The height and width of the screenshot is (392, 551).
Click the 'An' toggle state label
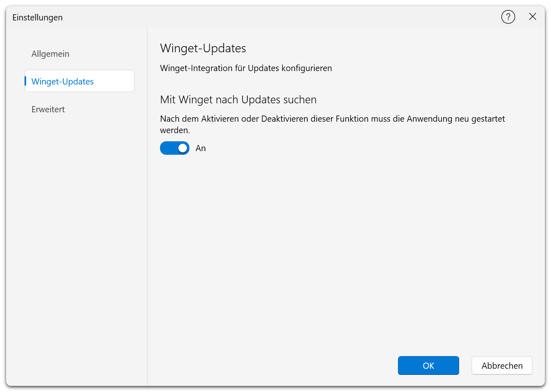pyautogui.click(x=201, y=148)
